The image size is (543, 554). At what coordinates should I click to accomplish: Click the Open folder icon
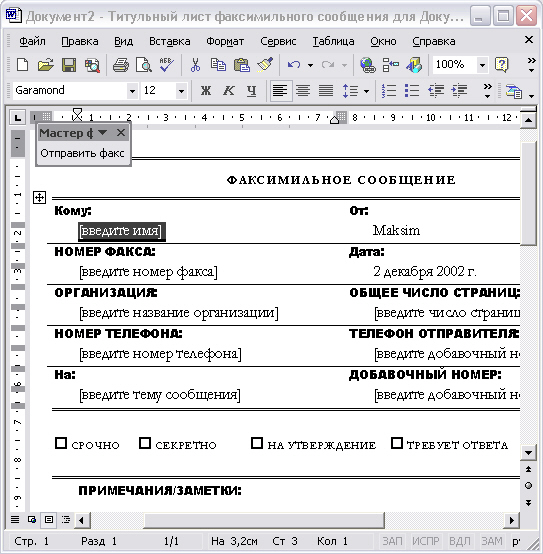click(46, 65)
